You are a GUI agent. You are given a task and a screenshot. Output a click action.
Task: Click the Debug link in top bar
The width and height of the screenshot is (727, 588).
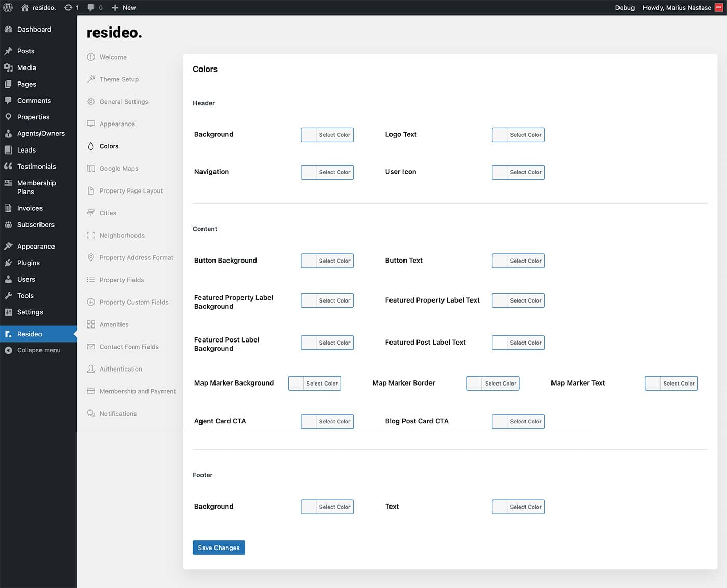click(625, 8)
